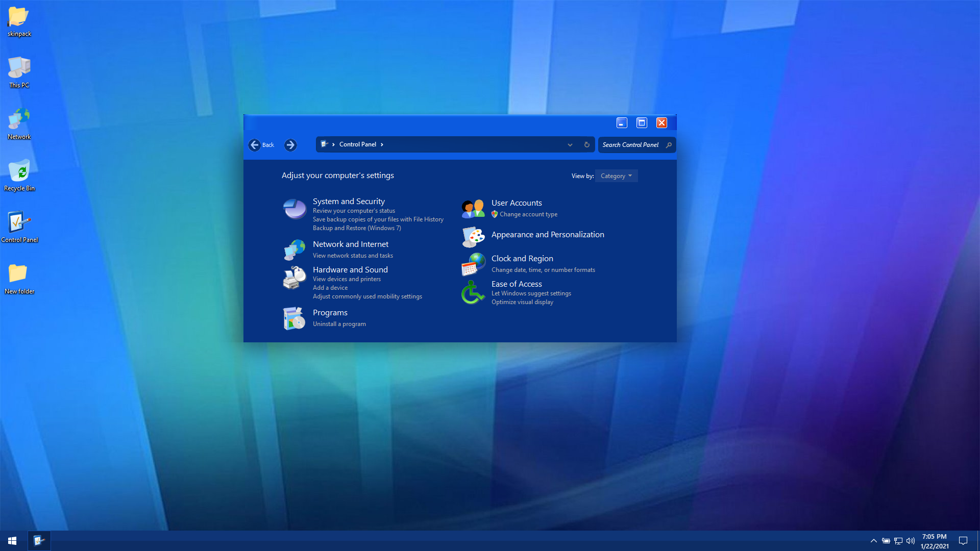
Task: Open the Windows Start menu
Action: (x=12, y=541)
